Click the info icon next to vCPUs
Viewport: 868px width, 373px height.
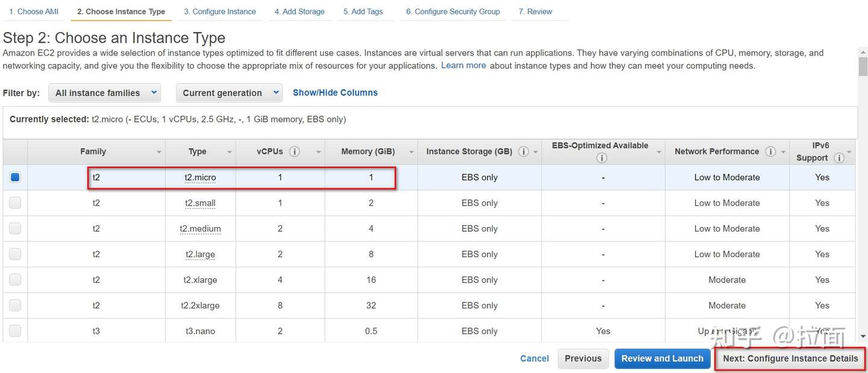[x=294, y=151]
